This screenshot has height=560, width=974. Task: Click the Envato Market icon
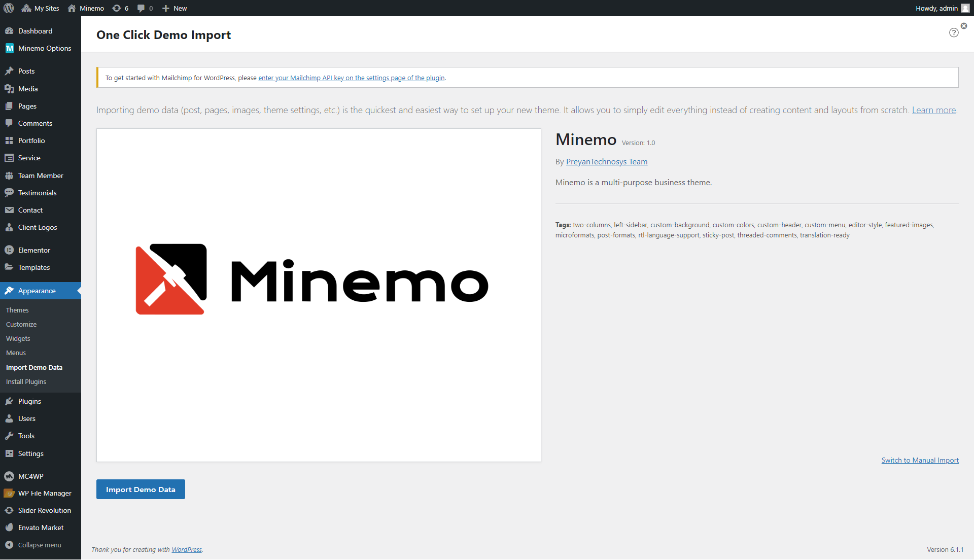(9, 528)
